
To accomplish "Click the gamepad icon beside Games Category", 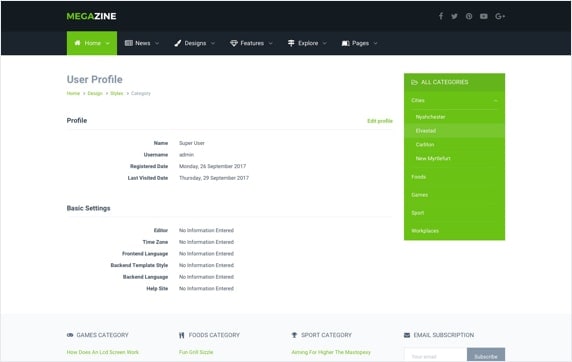I will (x=70, y=335).
